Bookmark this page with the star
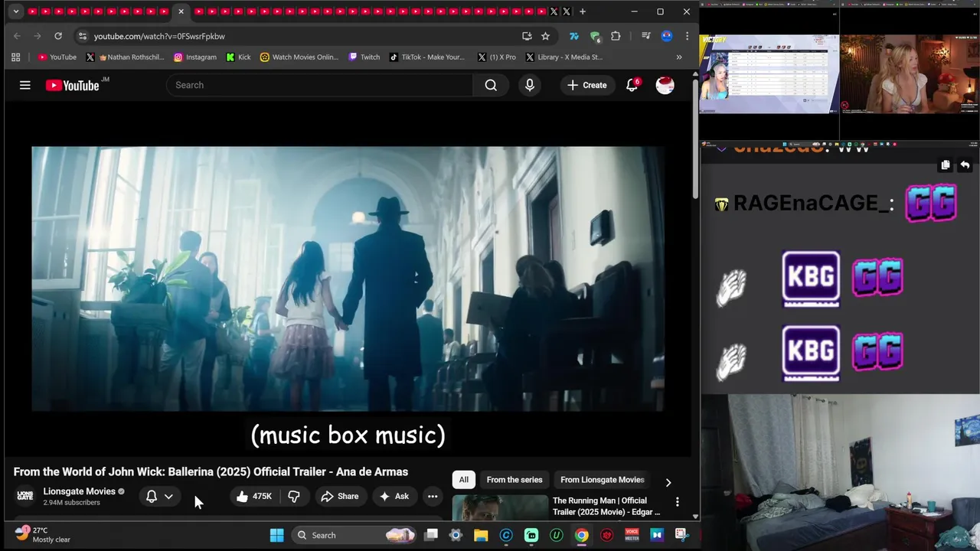The height and width of the screenshot is (551, 980). point(545,36)
